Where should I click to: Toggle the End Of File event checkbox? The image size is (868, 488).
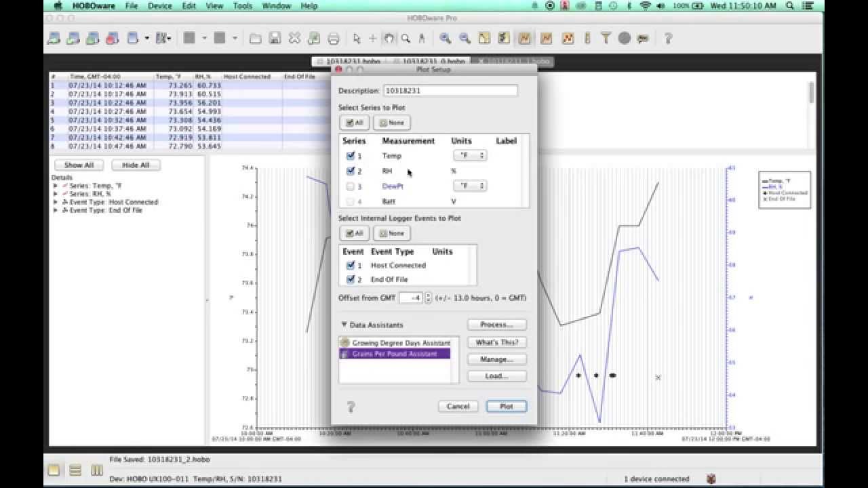coord(351,279)
